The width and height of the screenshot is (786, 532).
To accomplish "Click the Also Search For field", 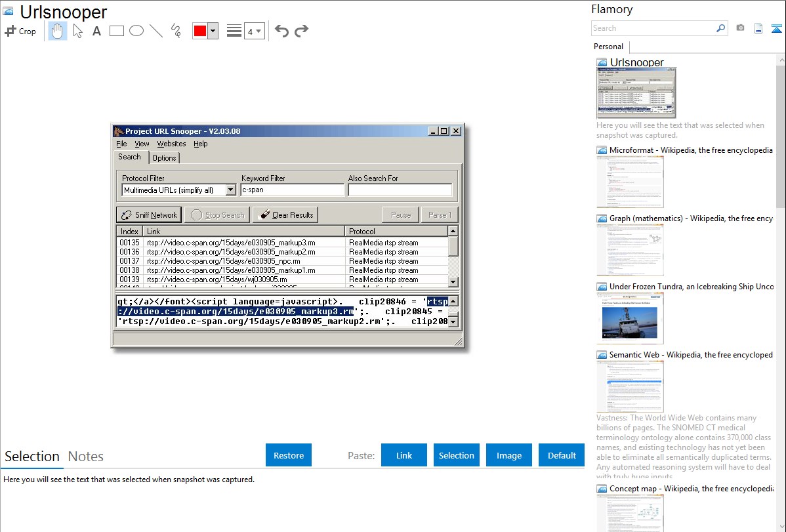I will coord(400,190).
